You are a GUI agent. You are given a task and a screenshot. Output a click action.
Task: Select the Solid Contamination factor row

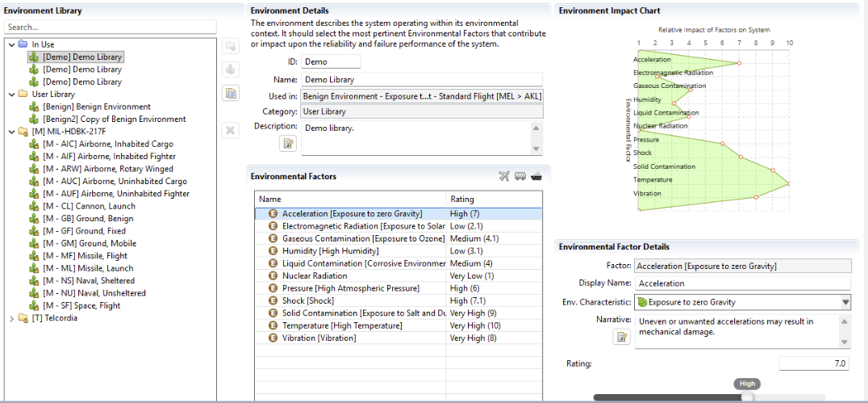pos(399,313)
